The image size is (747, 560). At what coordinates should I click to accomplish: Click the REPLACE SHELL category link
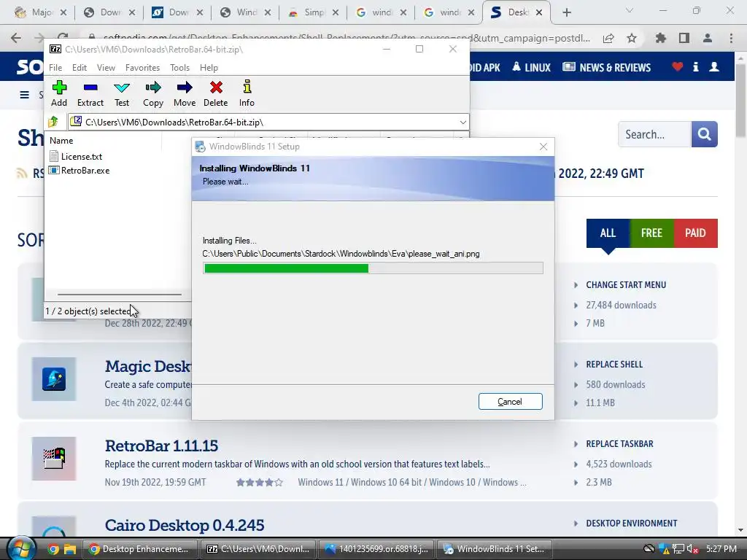pos(614,365)
